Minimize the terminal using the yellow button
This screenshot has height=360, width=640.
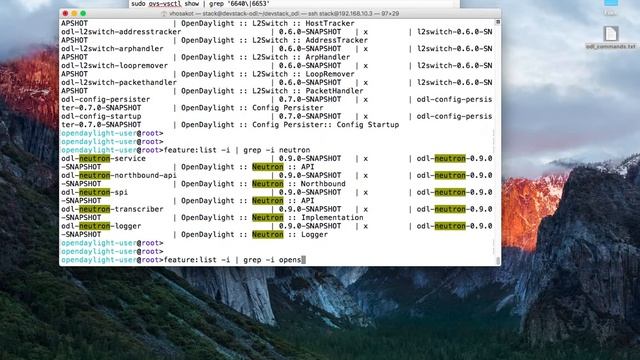74,13
